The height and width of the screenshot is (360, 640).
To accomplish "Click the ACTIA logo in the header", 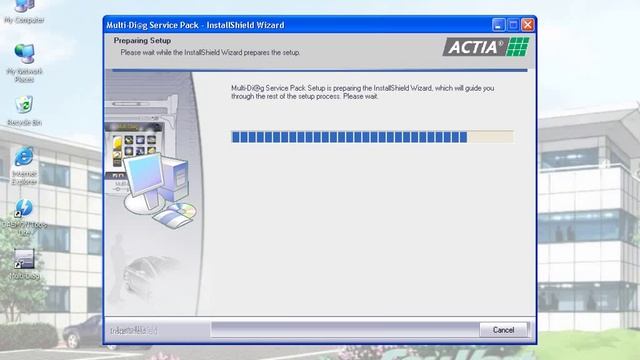I will (x=486, y=47).
